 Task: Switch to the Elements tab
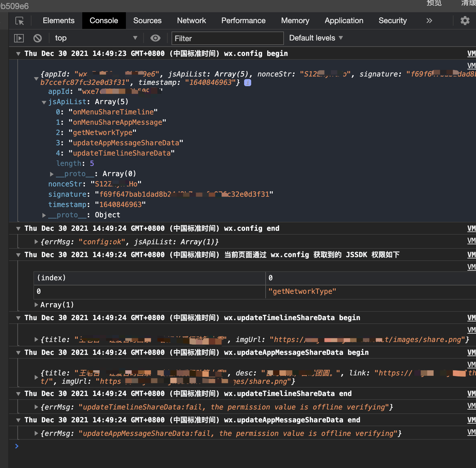coord(58,21)
